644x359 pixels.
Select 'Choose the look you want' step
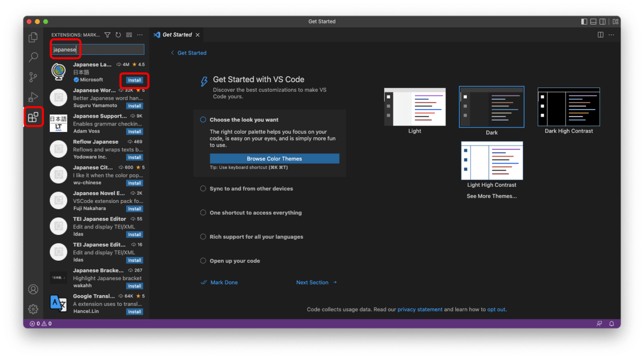click(x=244, y=120)
